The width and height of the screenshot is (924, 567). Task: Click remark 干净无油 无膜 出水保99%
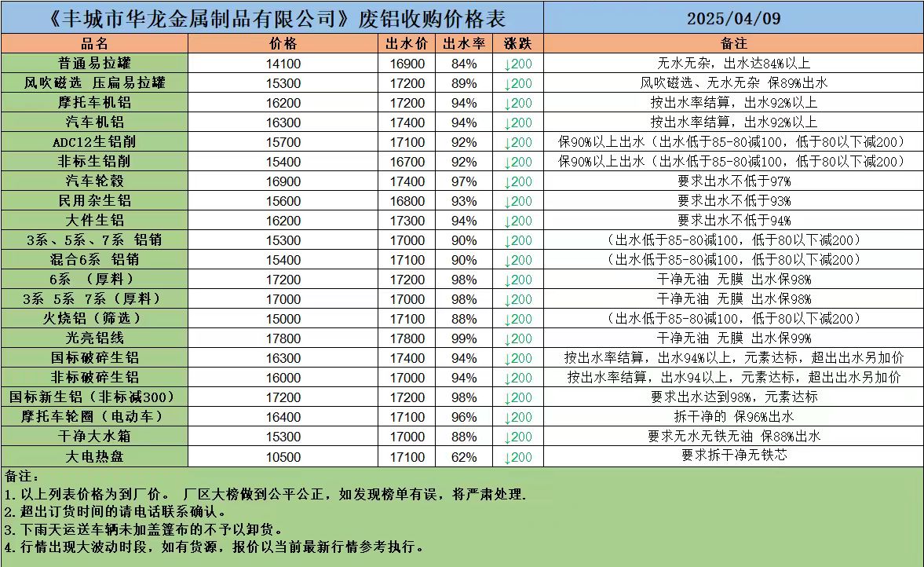click(x=734, y=338)
